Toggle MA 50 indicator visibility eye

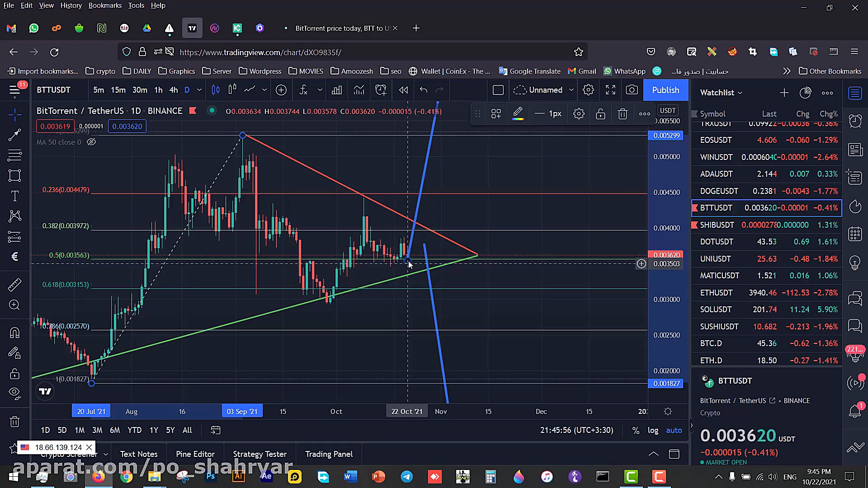pos(91,142)
